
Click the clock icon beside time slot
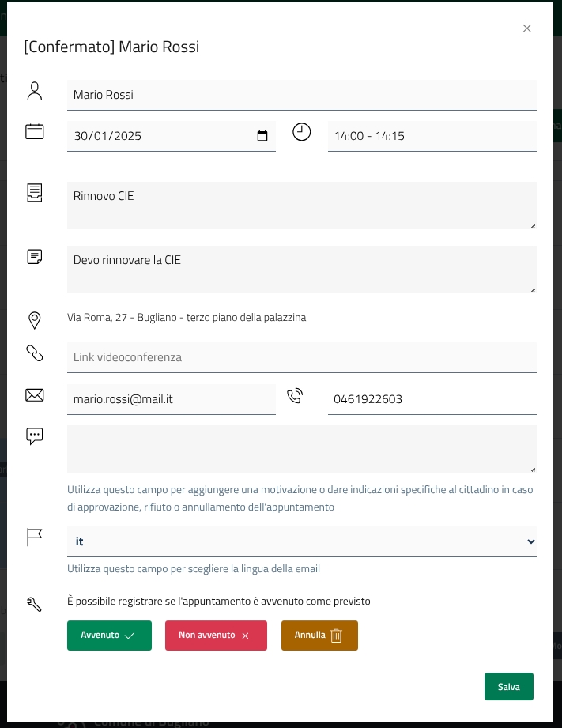point(301,132)
